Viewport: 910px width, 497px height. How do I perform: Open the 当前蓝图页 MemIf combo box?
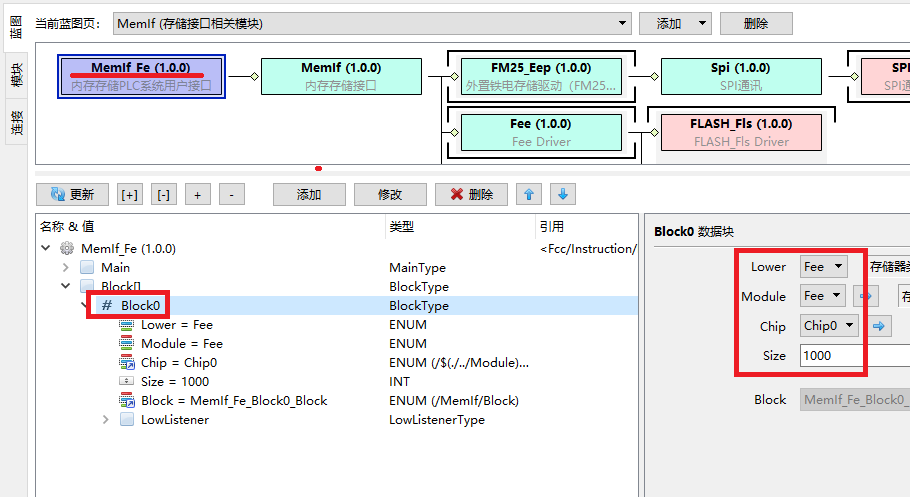tap(370, 23)
